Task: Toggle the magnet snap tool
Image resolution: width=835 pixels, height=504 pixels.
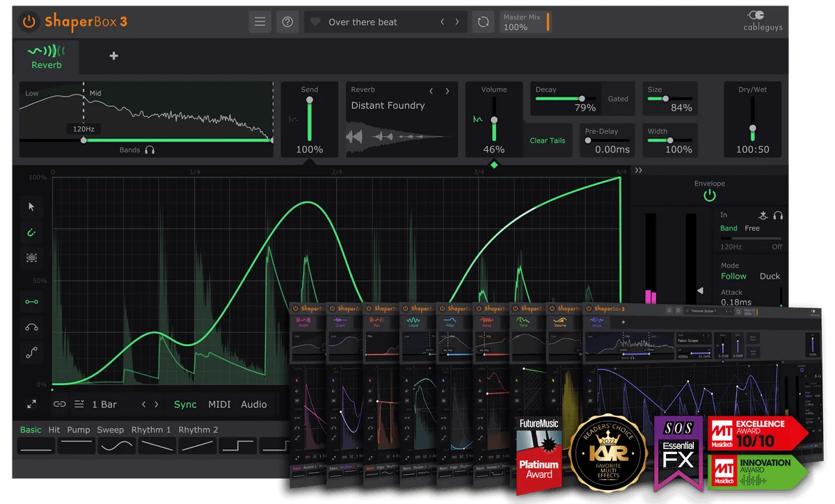Action: [31, 233]
